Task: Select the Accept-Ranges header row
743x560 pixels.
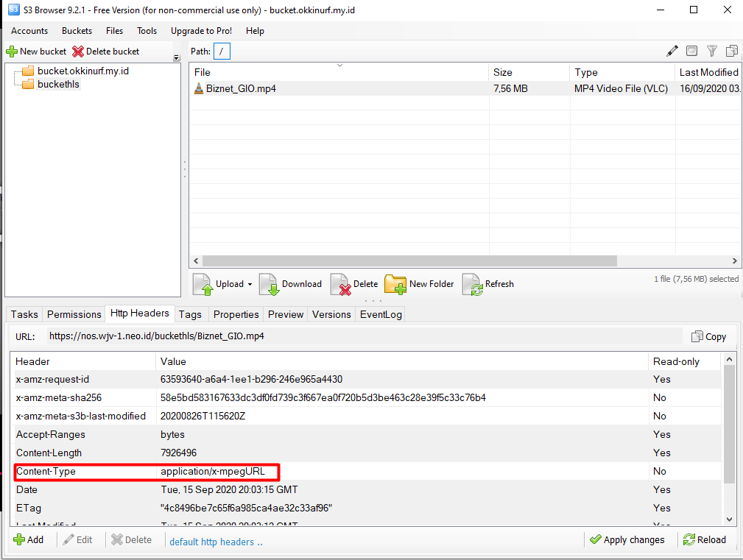Action: [x=366, y=435]
